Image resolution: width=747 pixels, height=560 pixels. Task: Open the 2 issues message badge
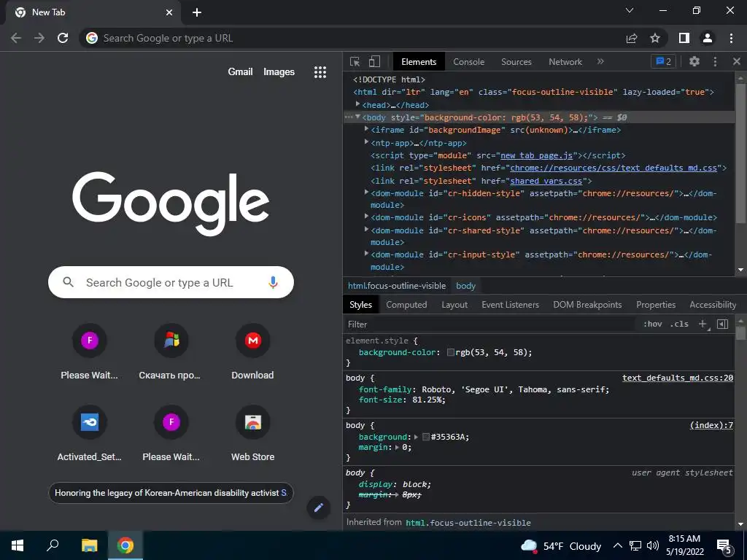(x=663, y=61)
